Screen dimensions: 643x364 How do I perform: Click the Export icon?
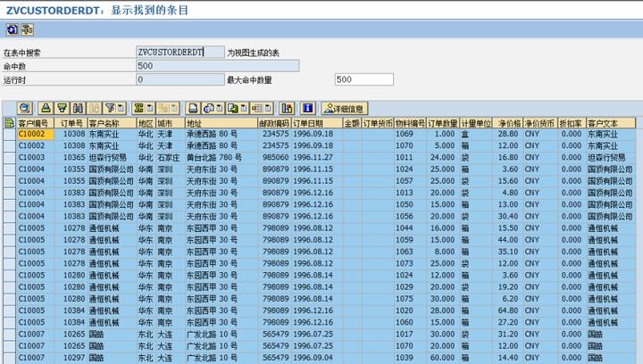click(233, 108)
